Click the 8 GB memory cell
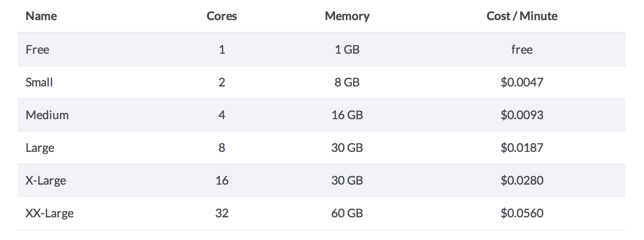The image size is (644, 240). pyautogui.click(x=347, y=82)
